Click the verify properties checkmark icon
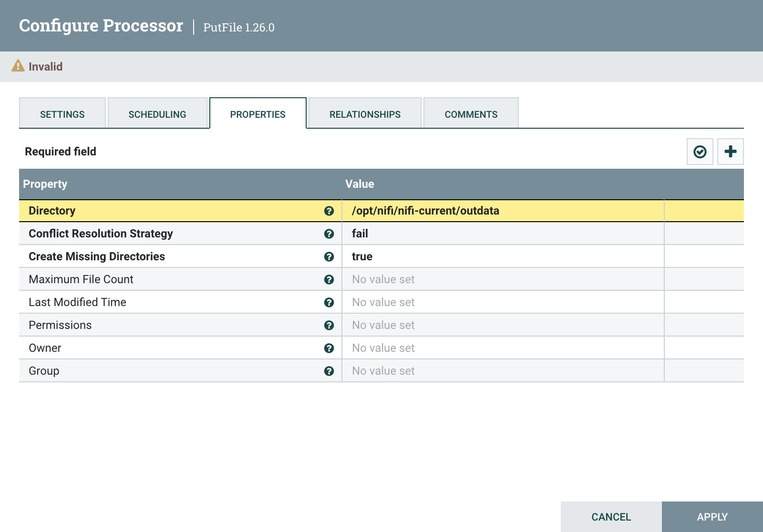Screen dimensions: 763x532 coord(700,152)
